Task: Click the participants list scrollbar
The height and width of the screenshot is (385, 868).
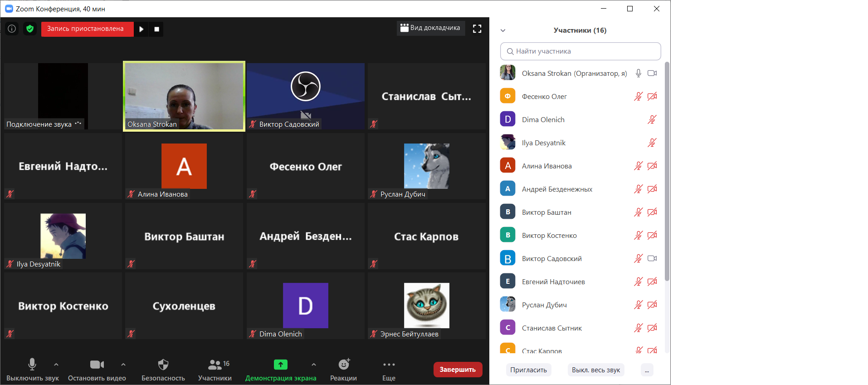Action: click(667, 172)
